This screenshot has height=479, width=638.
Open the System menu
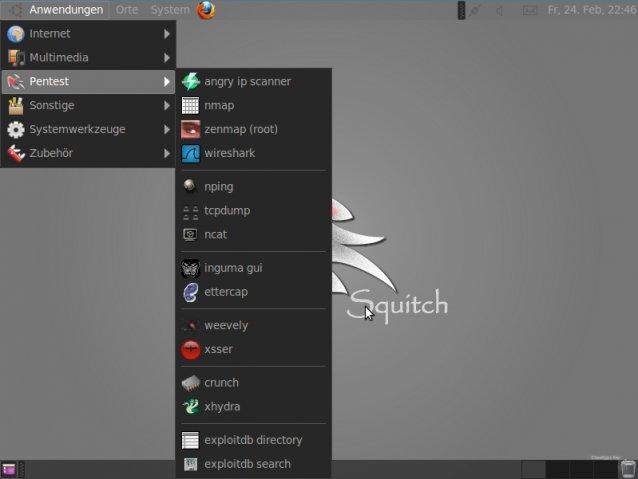170,10
